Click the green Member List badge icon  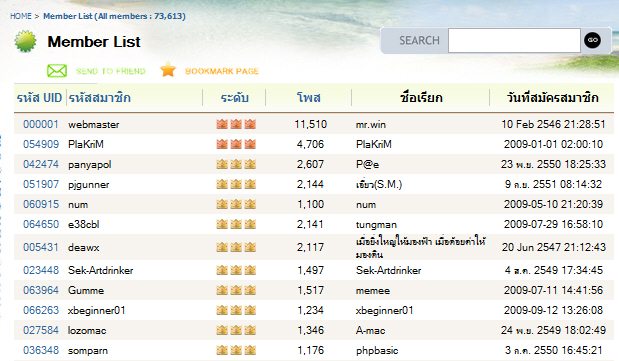(26, 41)
